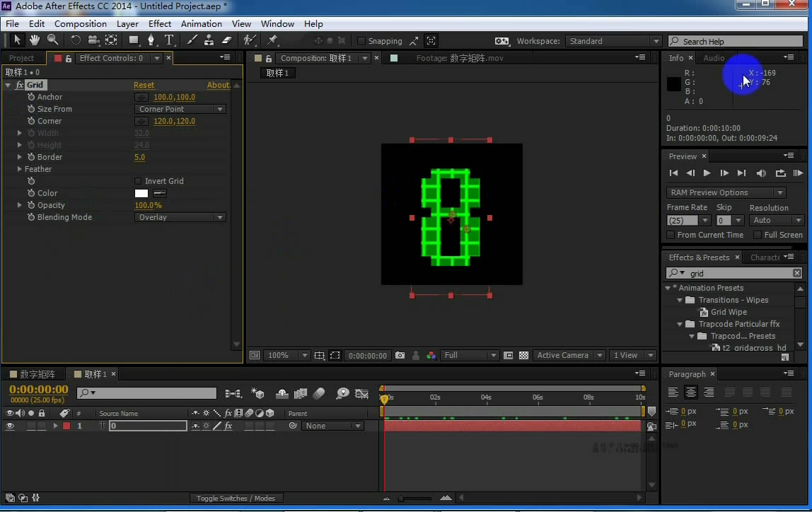Click the current time 0:00:00:00 display
812x512 pixels.
(x=38, y=390)
